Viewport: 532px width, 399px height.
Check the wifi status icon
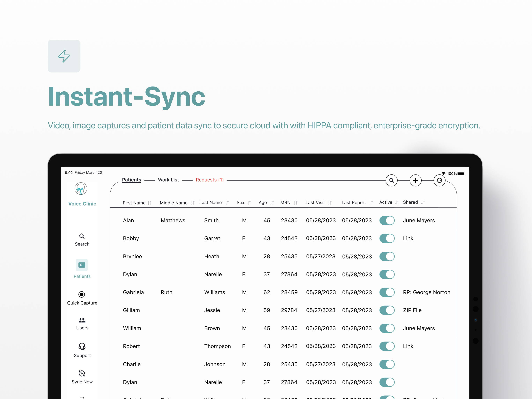coord(443,174)
